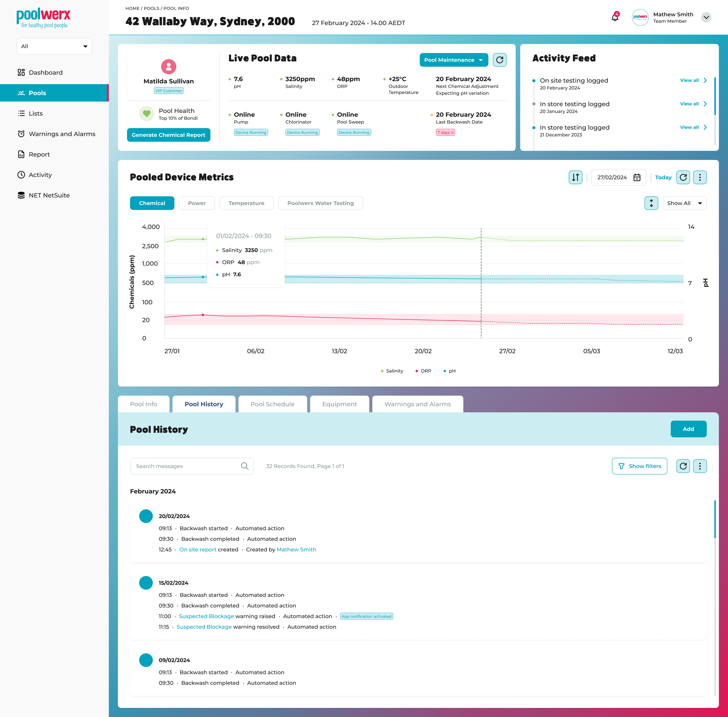This screenshot has height=717, width=728.
Task: Click the Search messages field
Action: pyautogui.click(x=192, y=466)
